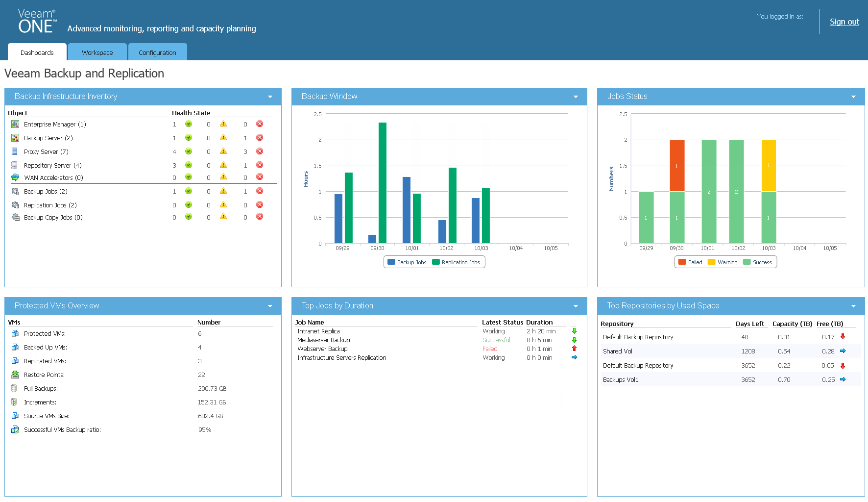
Task: Click the WAN Accelerators icon
Action: 15,177
